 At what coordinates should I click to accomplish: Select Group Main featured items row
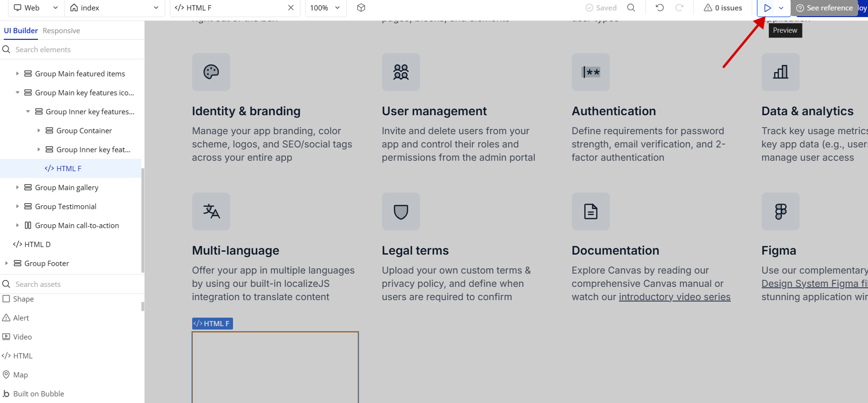[71, 73]
